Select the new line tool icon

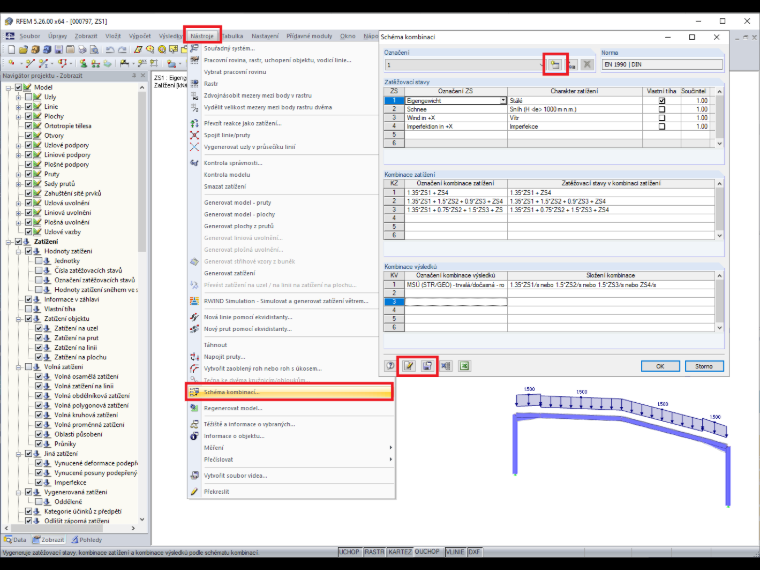[x=30, y=63]
